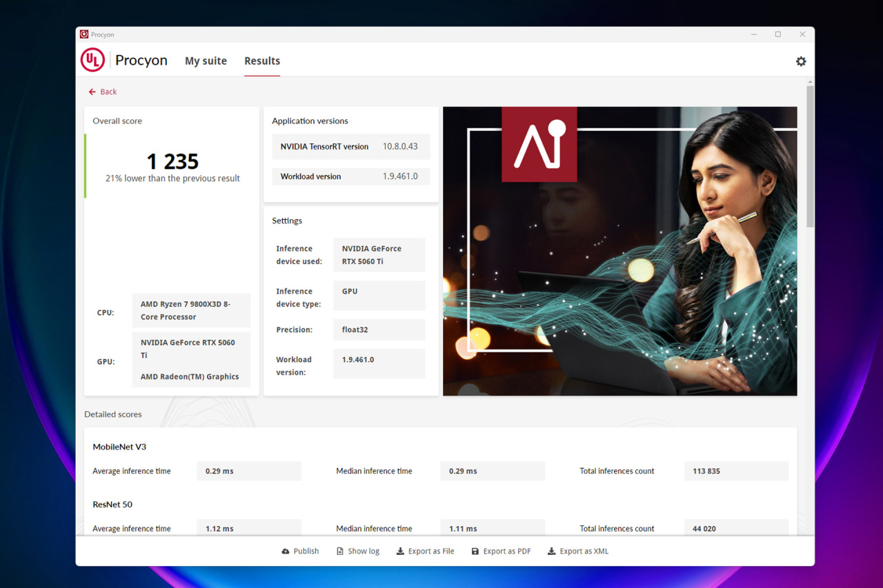Click the AI benchmark hero image
Image resolution: width=883 pixels, height=588 pixels.
619,251
